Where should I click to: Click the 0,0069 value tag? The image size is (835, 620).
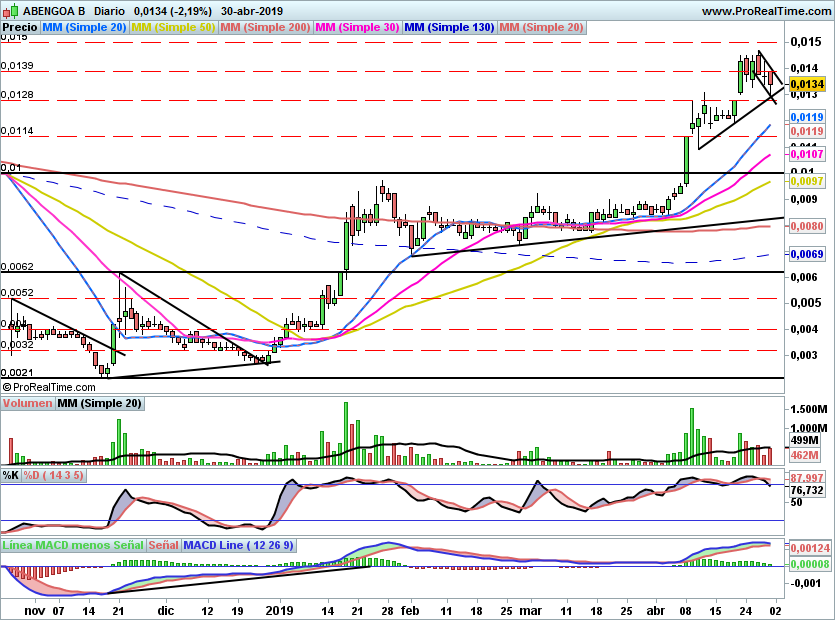(x=807, y=254)
